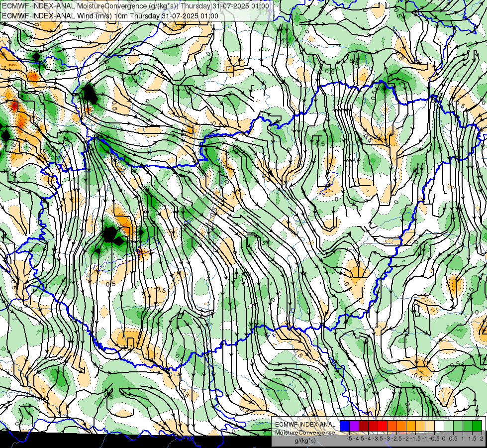Pick the pale peach swatch between -1 and -0.5
The width and height of the screenshot is (487, 448).
(x=430, y=426)
